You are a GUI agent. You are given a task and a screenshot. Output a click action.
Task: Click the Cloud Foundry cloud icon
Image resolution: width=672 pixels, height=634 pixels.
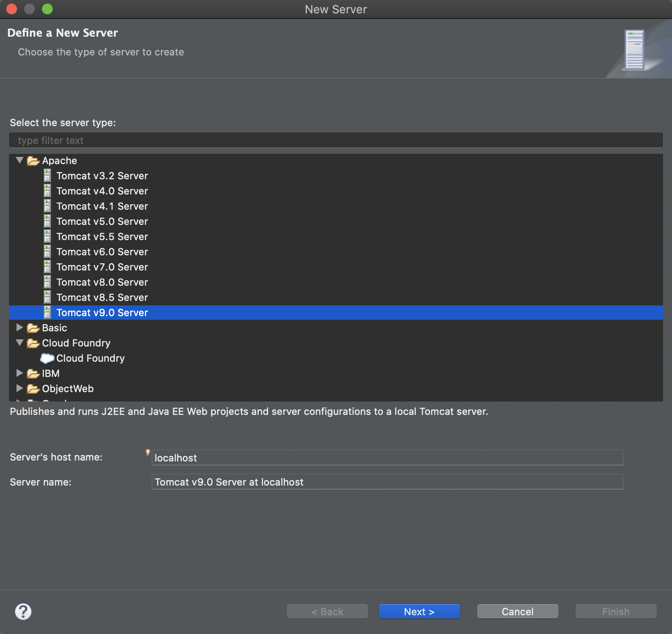point(47,358)
